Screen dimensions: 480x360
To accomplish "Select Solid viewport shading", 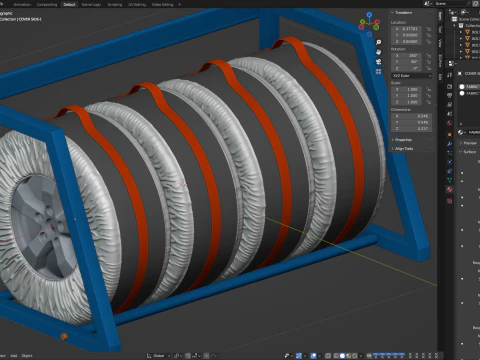I will [342, 356].
